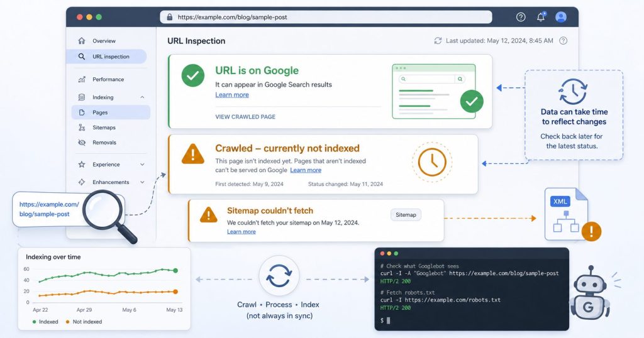The width and height of the screenshot is (644, 338).
Task: Open the notifications bell
Action: point(541,17)
